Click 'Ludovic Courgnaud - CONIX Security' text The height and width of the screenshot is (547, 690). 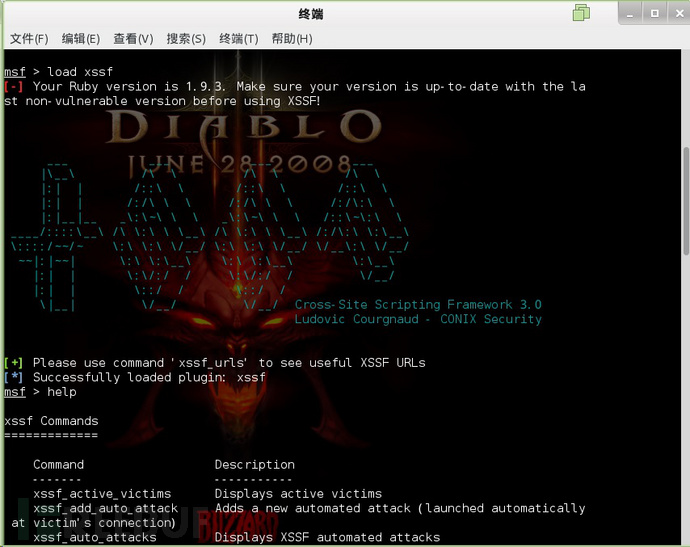(x=418, y=319)
